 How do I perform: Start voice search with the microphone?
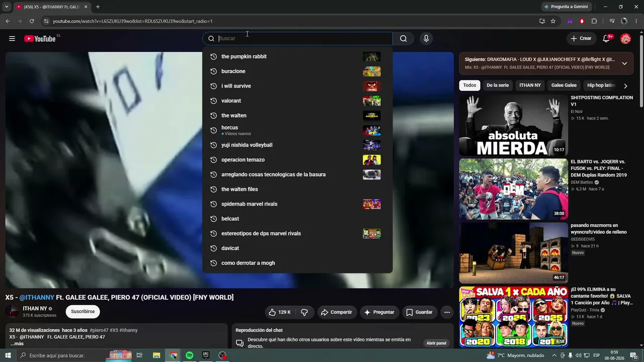click(x=426, y=39)
